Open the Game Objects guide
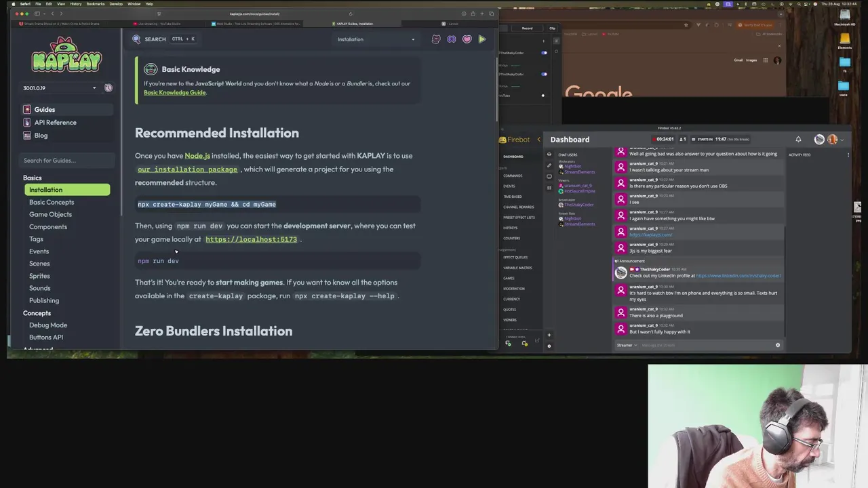 coord(50,214)
